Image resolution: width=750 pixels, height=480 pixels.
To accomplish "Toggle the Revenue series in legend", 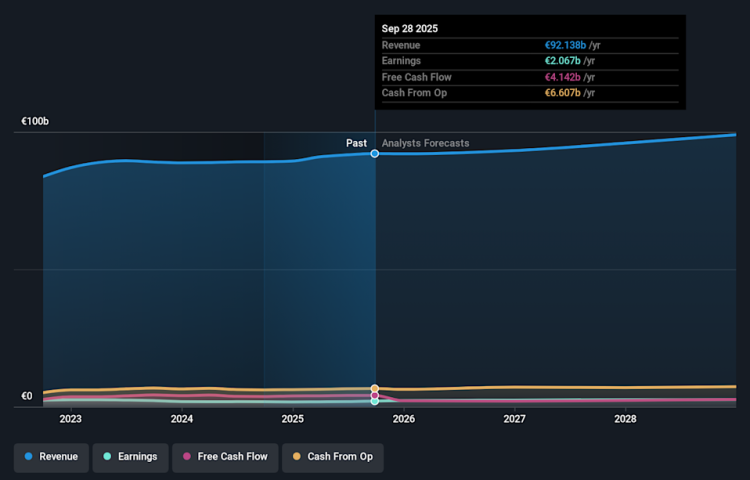I will pyautogui.click(x=51, y=457).
